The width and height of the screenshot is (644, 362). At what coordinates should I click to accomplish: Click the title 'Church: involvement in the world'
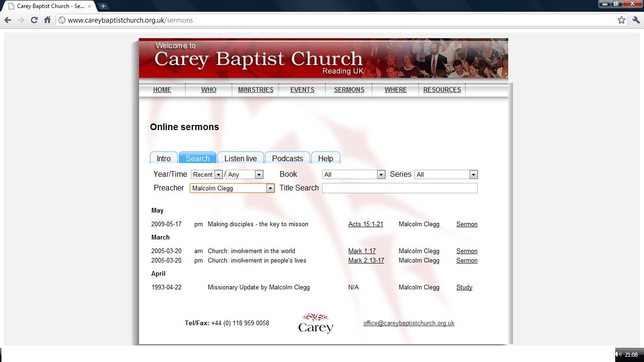coord(251,251)
